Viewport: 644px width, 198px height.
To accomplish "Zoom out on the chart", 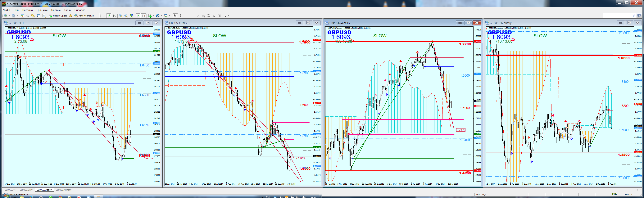I will 126,16.
